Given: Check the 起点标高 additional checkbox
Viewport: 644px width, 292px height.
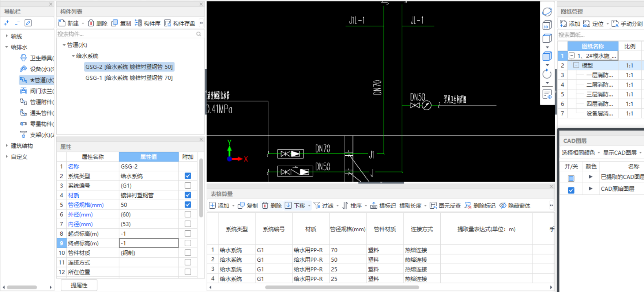Looking at the screenshot, I should point(188,234).
